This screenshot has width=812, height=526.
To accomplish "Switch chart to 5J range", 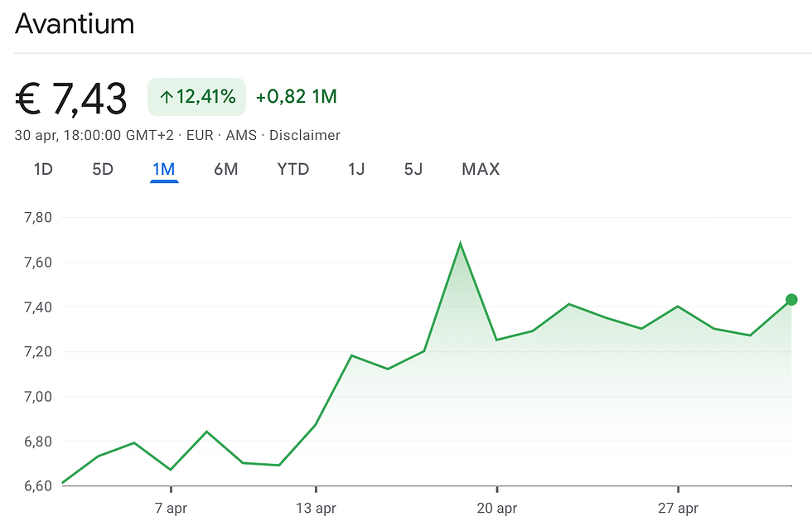I will (x=413, y=169).
